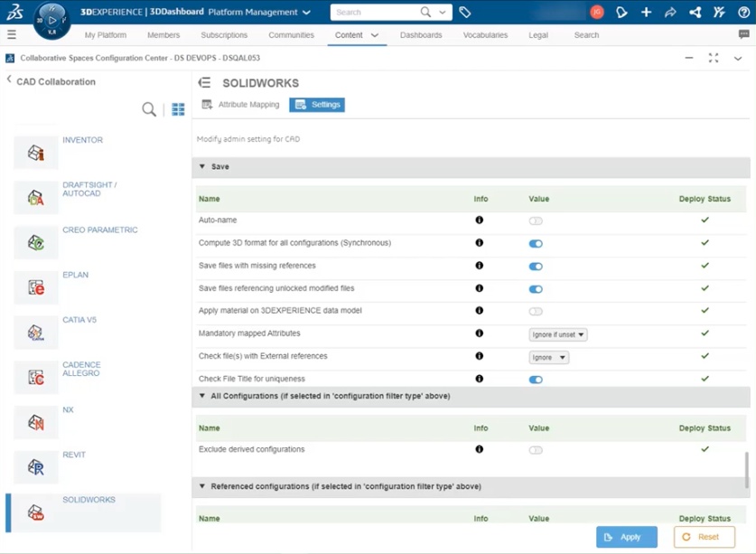
Task: Toggle Save files with missing references
Action: pyautogui.click(x=536, y=267)
